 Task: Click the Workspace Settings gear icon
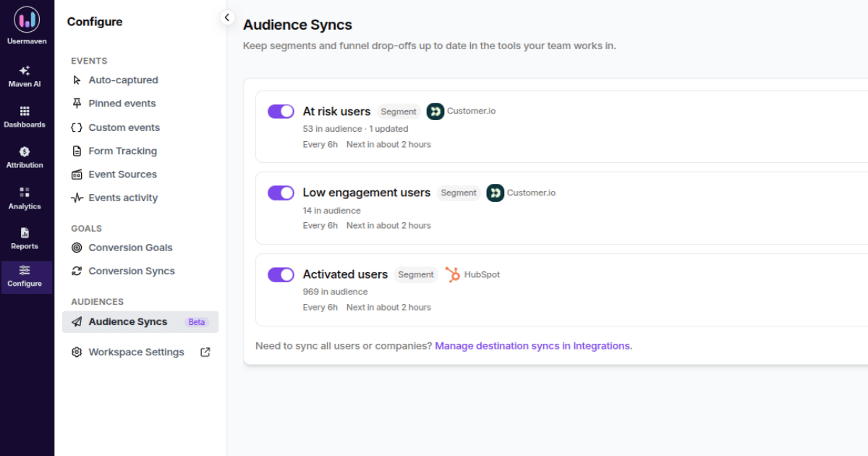[x=77, y=352]
